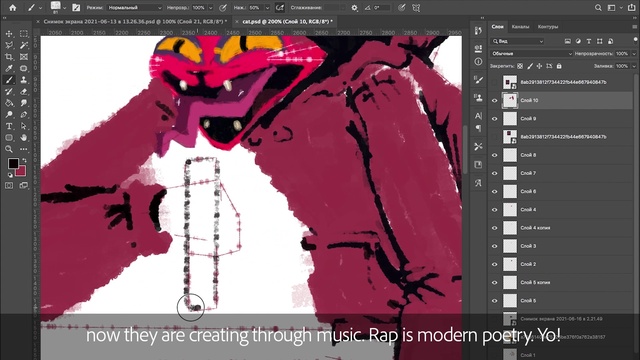640x360 pixels.
Task: Open the Обычные layer blend mode dropdown
Action: pos(531,53)
